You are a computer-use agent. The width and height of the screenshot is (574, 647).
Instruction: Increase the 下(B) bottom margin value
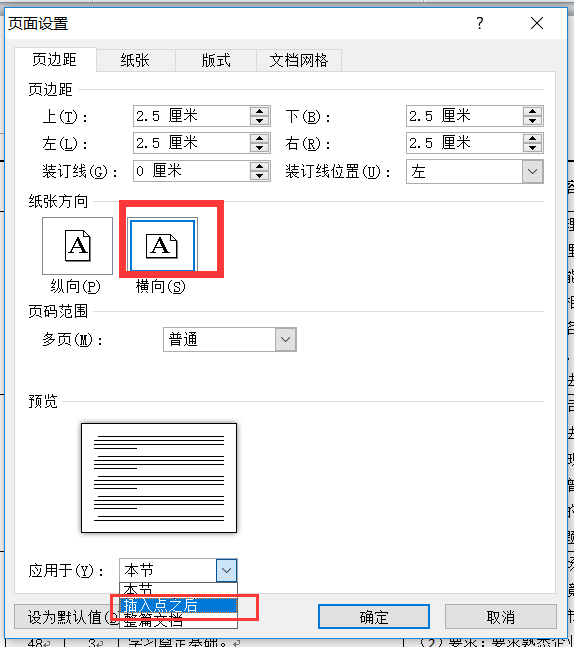[x=532, y=111]
